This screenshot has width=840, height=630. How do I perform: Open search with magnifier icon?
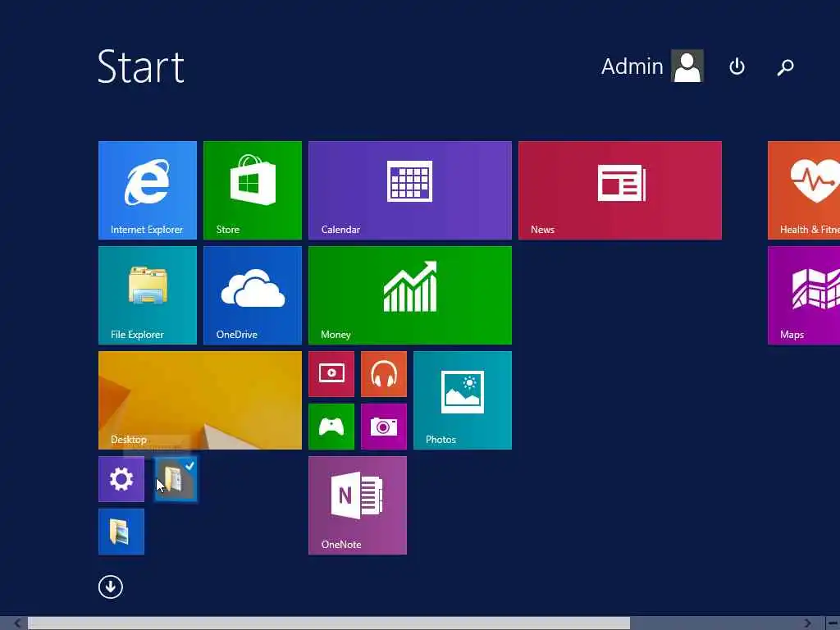tap(785, 67)
